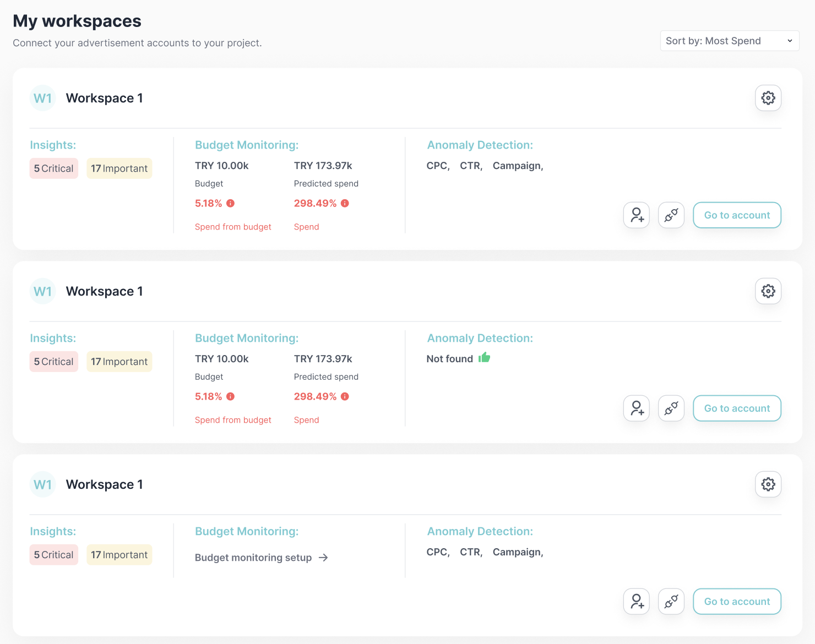The height and width of the screenshot is (644, 815).
Task: Click 'Campaign,' anomaly in 'Budget monitoring setup' card
Action: (x=518, y=552)
